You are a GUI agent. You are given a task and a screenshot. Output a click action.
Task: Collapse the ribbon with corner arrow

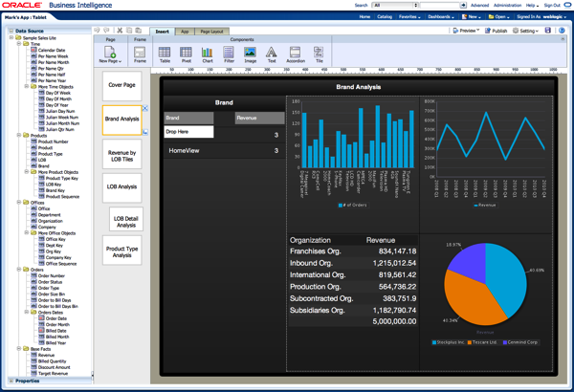coord(563,39)
